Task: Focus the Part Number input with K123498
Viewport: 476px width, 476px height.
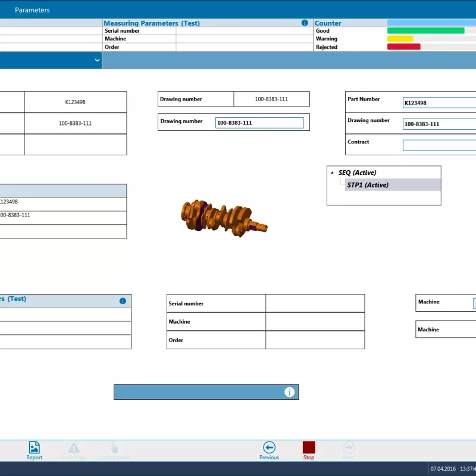Action: click(439, 103)
